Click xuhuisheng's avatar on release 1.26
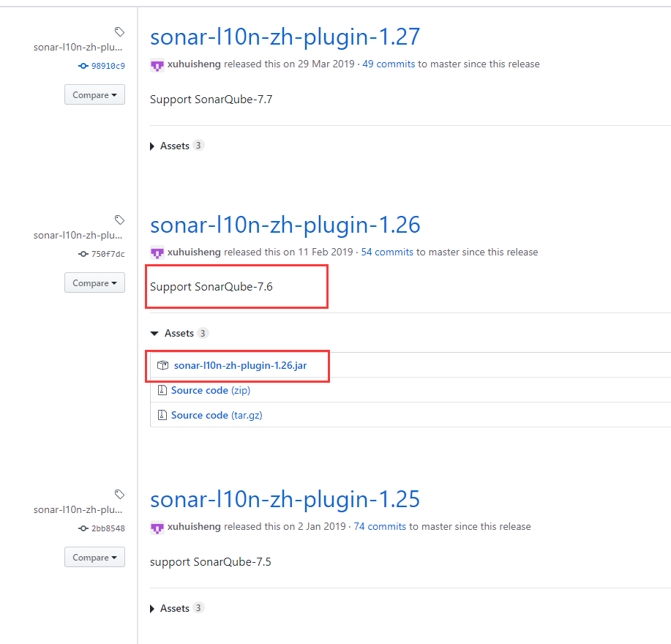Viewport: 671px width, 644px height. 157,252
